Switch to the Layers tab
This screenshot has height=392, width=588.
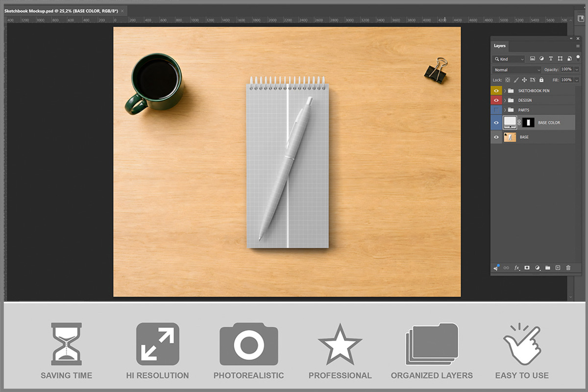tap(500, 46)
